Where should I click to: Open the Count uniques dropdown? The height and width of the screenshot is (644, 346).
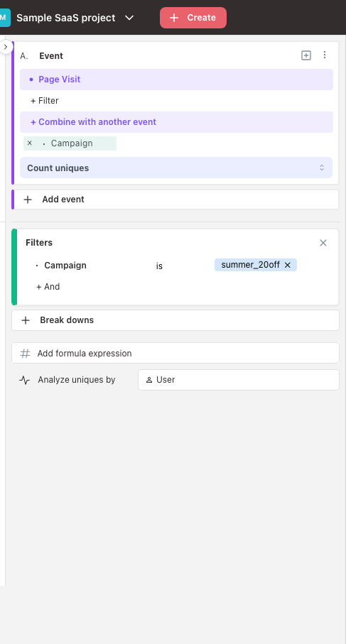coord(176,168)
